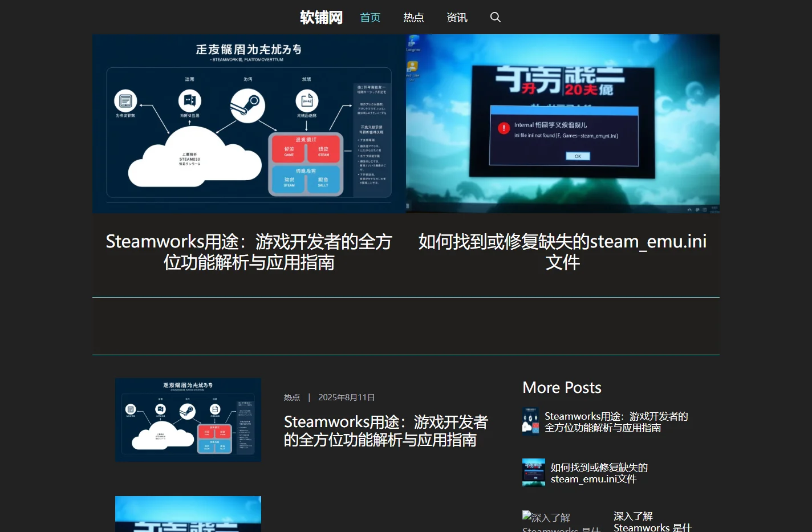This screenshot has width=812, height=532.
Task: Open the Steamworks article list thumbnail
Action: tap(188, 420)
